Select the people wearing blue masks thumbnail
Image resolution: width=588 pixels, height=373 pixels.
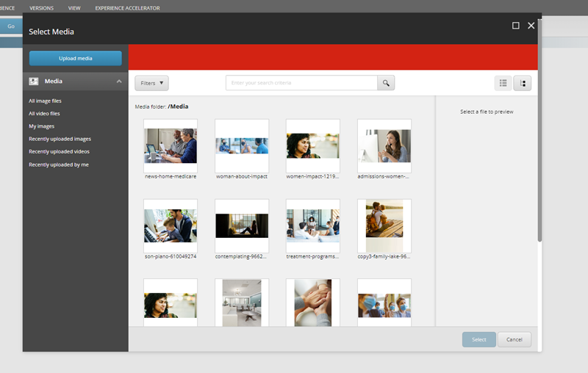click(384, 303)
